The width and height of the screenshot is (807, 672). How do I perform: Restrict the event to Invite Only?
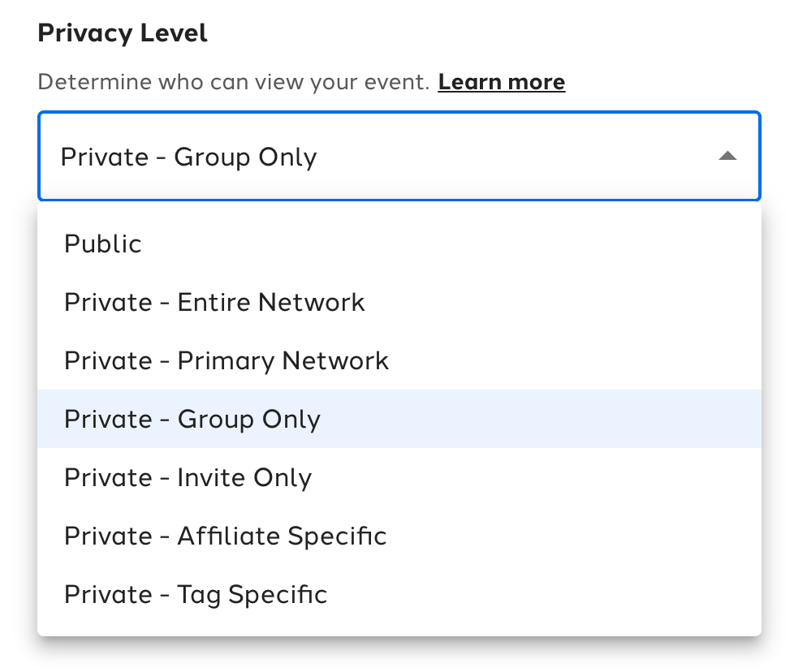point(188,478)
